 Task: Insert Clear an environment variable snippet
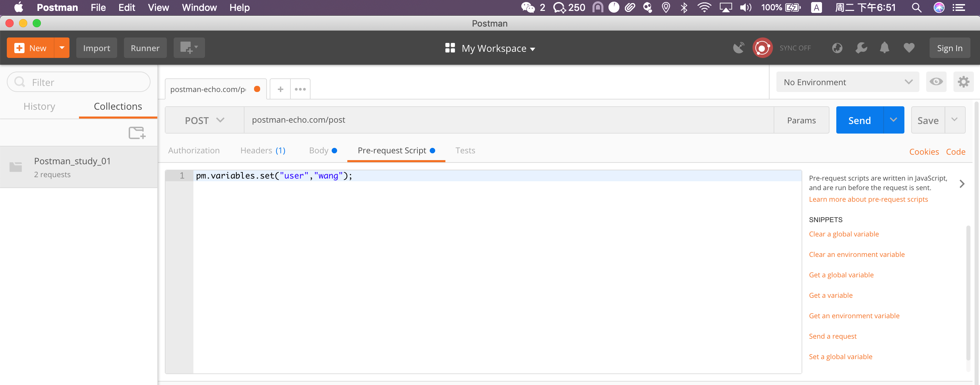857,255
